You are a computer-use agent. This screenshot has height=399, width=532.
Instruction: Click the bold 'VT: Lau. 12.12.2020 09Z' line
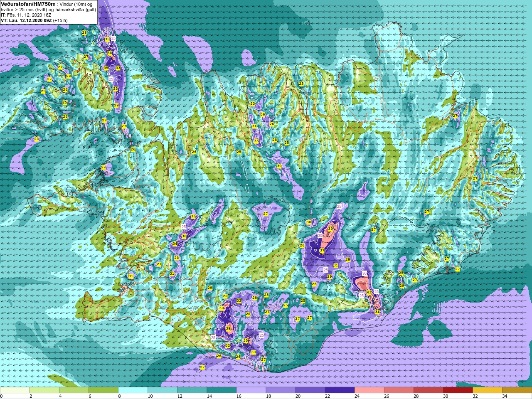point(26,20)
